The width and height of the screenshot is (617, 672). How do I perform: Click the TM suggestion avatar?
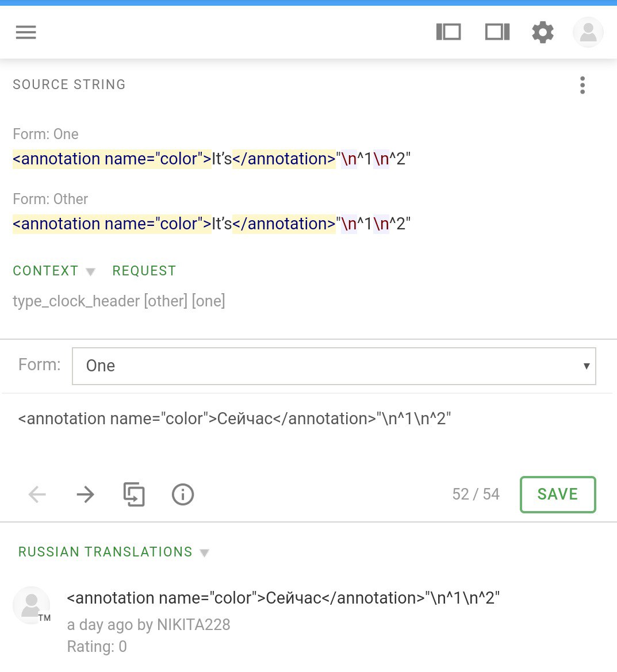point(31,605)
